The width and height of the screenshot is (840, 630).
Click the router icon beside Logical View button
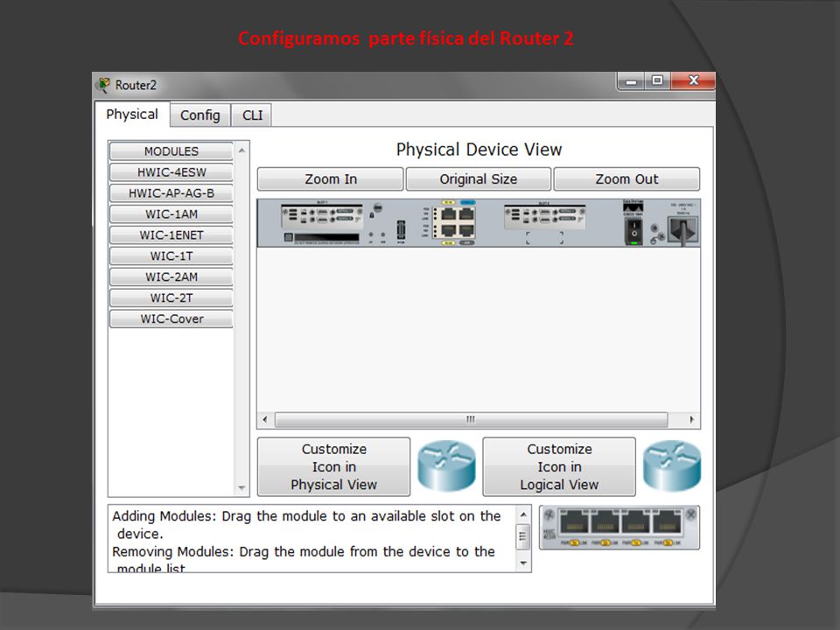672,466
